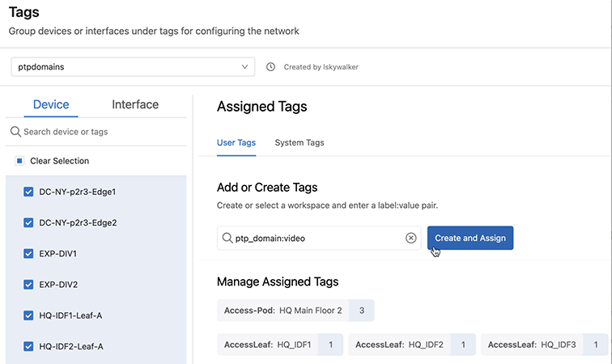The image size is (612, 364).
Task: Deselect the EXP-DIV2 checkbox
Action: (28, 285)
